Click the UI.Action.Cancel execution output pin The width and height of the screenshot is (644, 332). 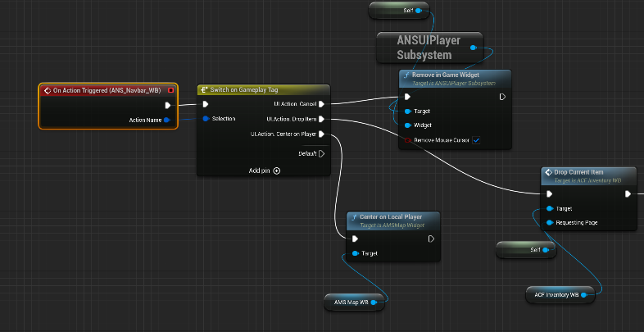(x=321, y=104)
